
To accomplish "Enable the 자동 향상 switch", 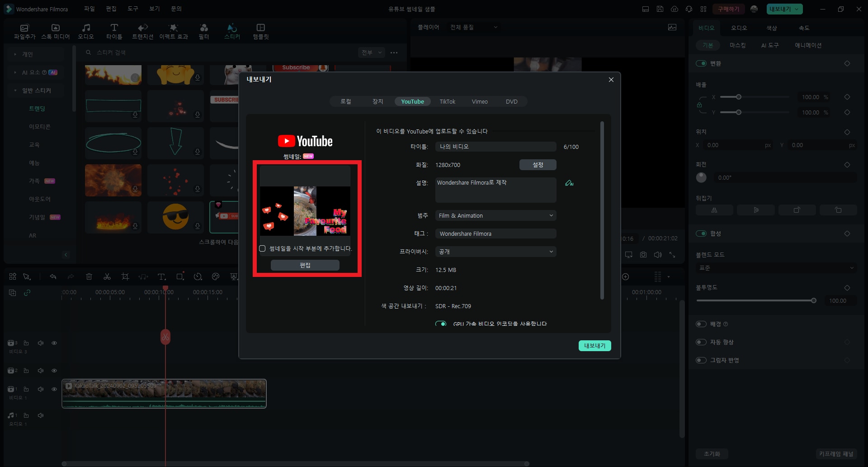I will coord(701,342).
